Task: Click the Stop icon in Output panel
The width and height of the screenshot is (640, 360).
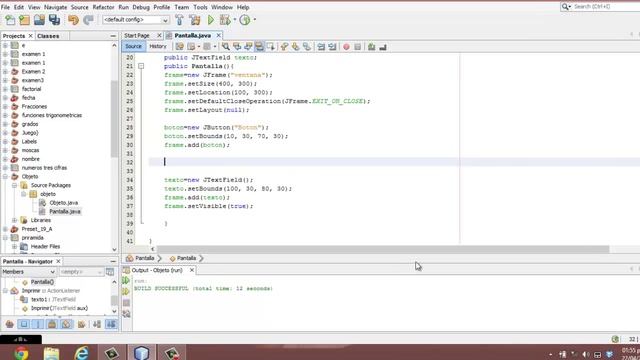Action: (126, 303)
